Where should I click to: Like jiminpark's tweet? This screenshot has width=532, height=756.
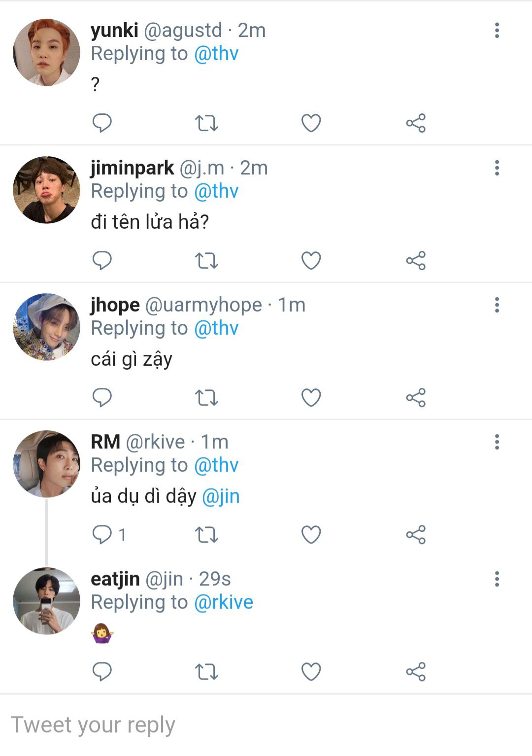pos(311,260)
